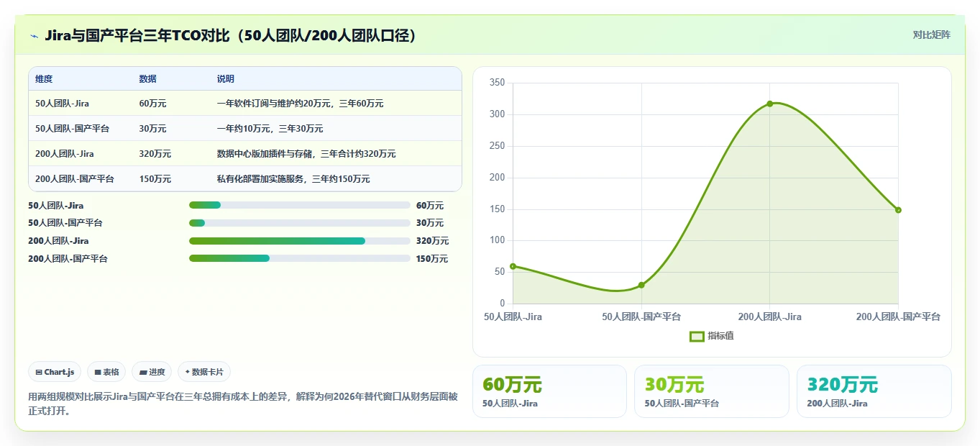Click the chart data point for 50人团队-Jira

[x=513, y=266]
